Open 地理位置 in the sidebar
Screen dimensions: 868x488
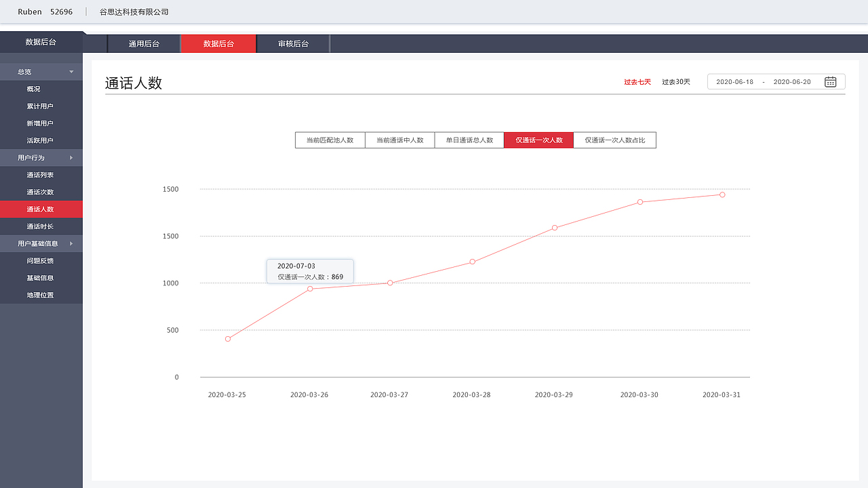point(41,295)
